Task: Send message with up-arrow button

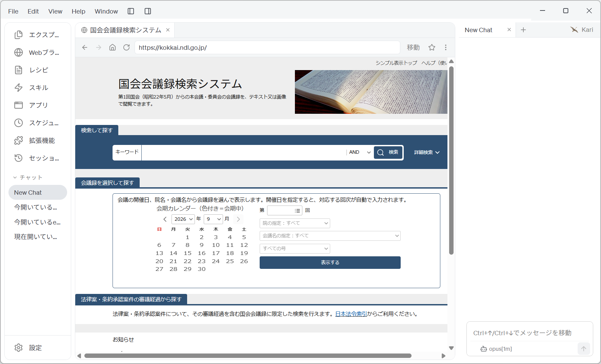Action: tap(584, 349)
